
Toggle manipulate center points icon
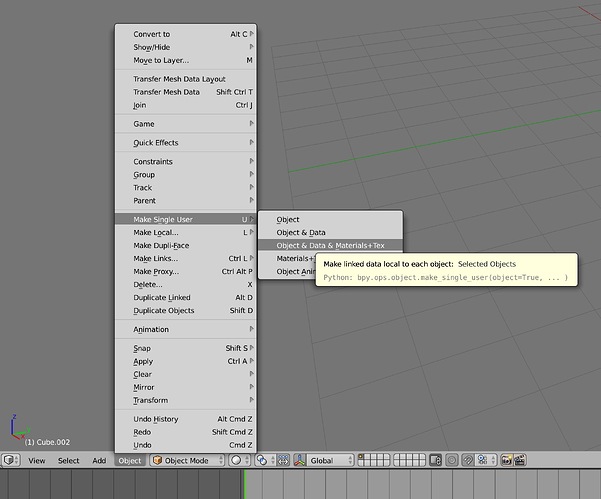pyautogui.click(x=283, y=460)
